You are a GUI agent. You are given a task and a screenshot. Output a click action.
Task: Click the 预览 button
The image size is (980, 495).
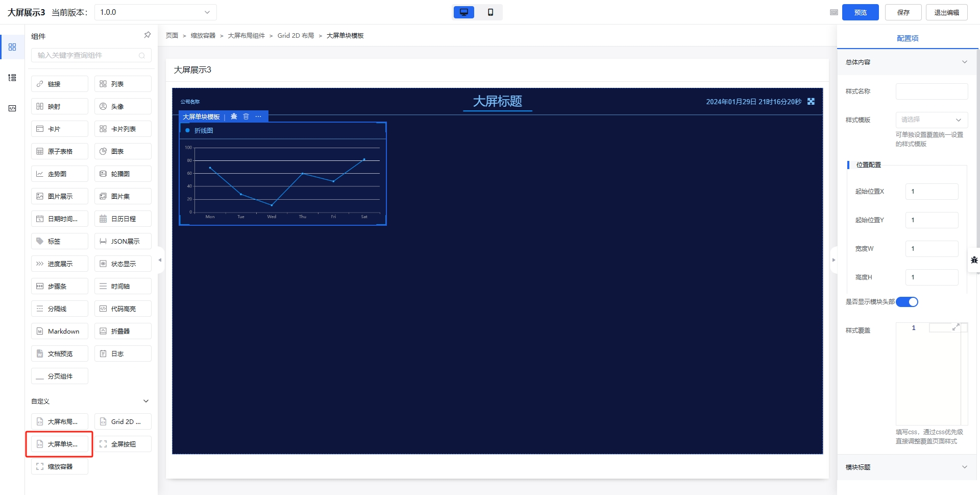click(861, 12)
